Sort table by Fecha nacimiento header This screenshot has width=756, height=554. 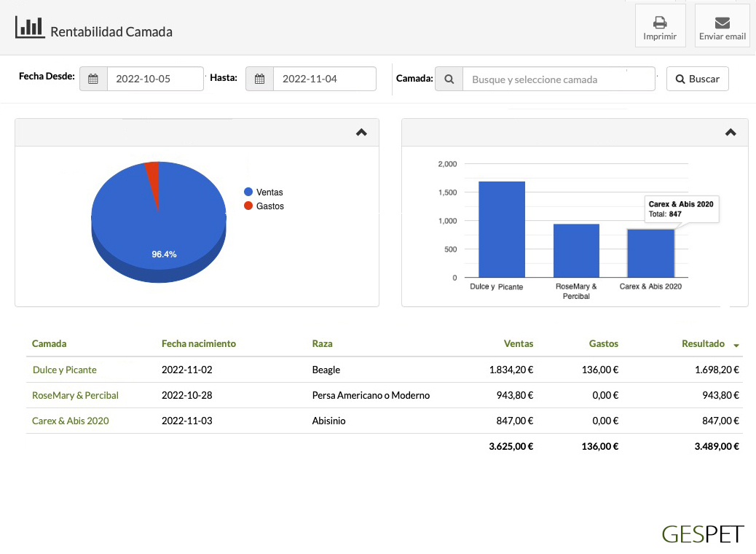(199, 343)
